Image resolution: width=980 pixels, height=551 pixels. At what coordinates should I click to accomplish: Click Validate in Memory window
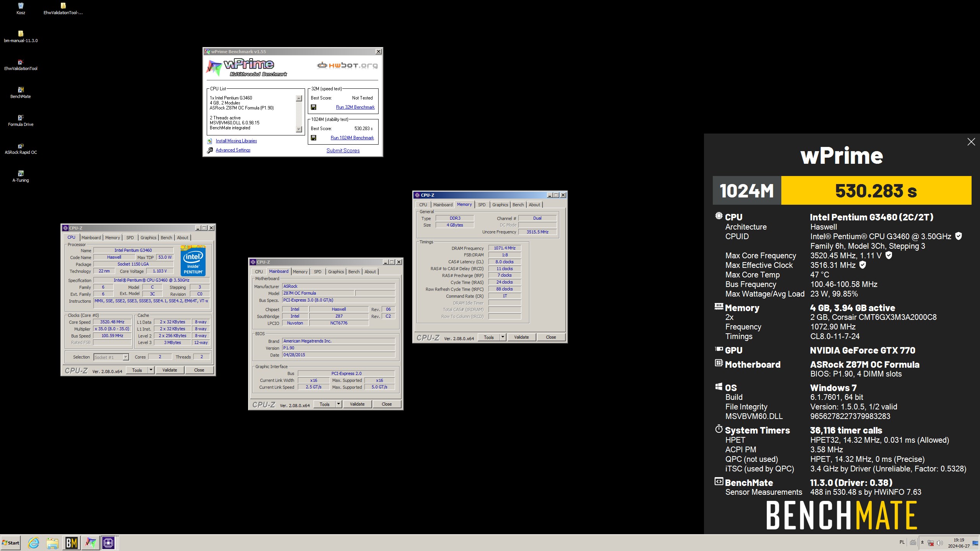coord(521,337)
